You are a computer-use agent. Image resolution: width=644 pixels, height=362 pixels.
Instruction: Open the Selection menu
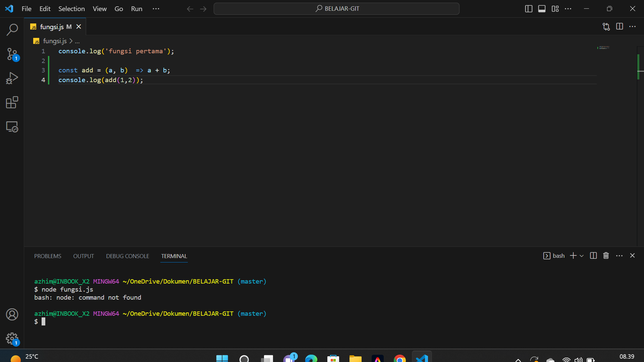71,9
